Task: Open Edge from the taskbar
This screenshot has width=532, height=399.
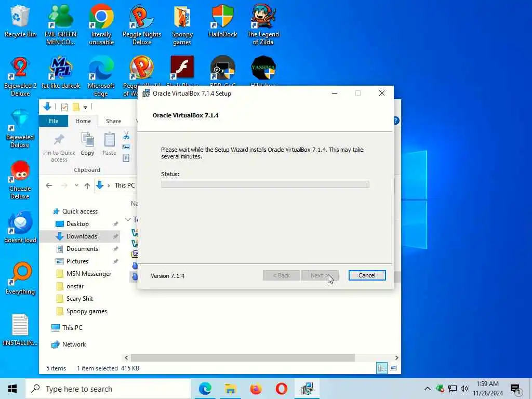Action: coord(205,389)
